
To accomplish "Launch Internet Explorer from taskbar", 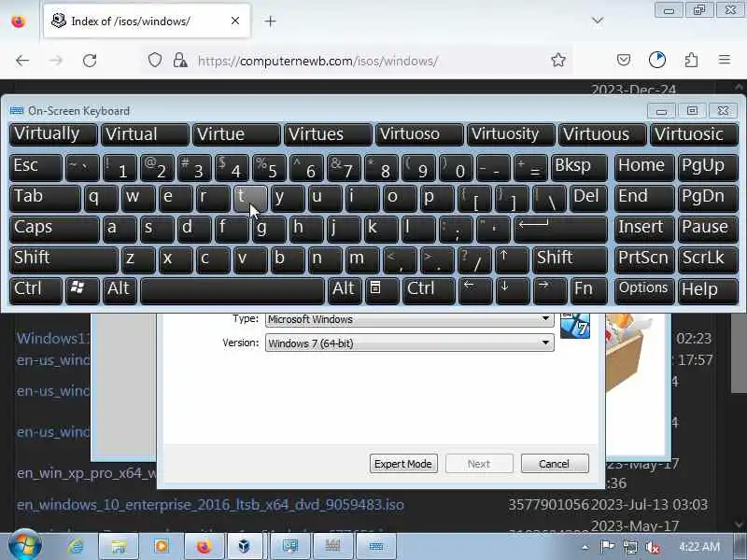I will [x=76, y=546].
